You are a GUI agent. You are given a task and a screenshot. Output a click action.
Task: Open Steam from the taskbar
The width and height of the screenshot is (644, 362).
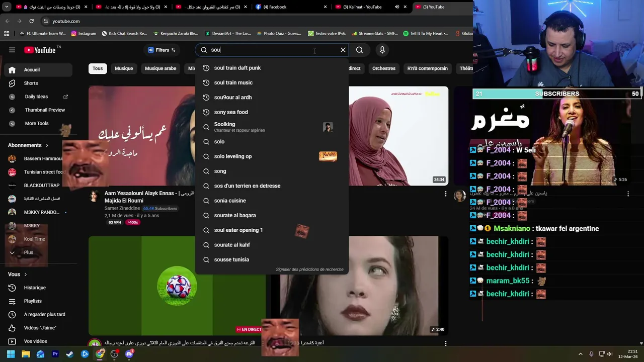click(70, 354)
